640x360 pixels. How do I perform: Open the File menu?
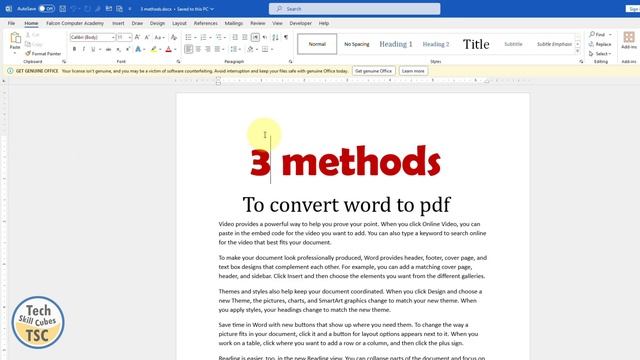pos(11,23)
